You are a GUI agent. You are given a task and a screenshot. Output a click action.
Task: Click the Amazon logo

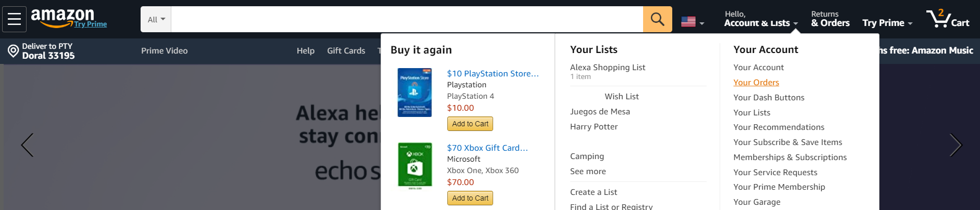pyautogui.click(x=63, y=18)
